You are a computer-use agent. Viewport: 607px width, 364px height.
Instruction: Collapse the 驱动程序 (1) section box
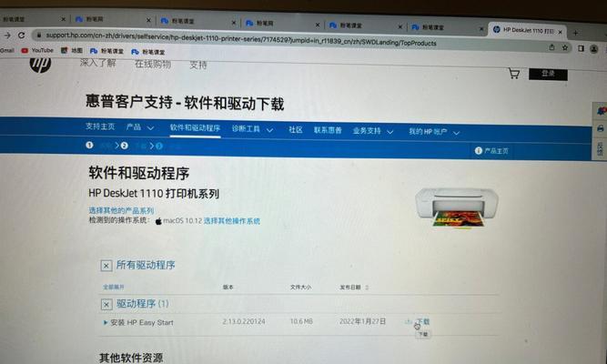(x=106, y=304)
